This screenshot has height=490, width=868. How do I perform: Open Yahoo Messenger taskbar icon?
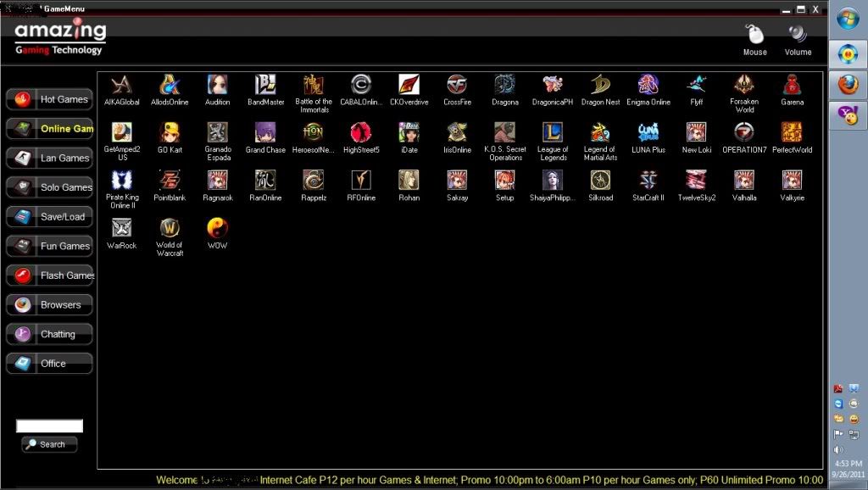pos(848,115)
